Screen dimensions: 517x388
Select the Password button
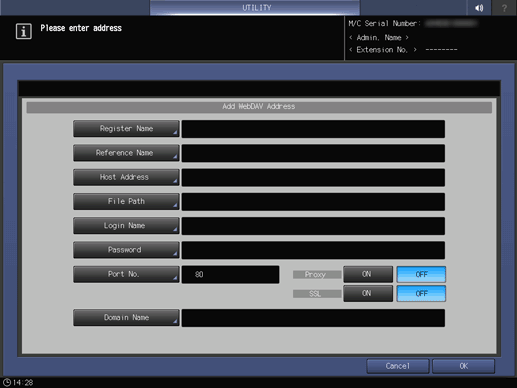point(126,250)
